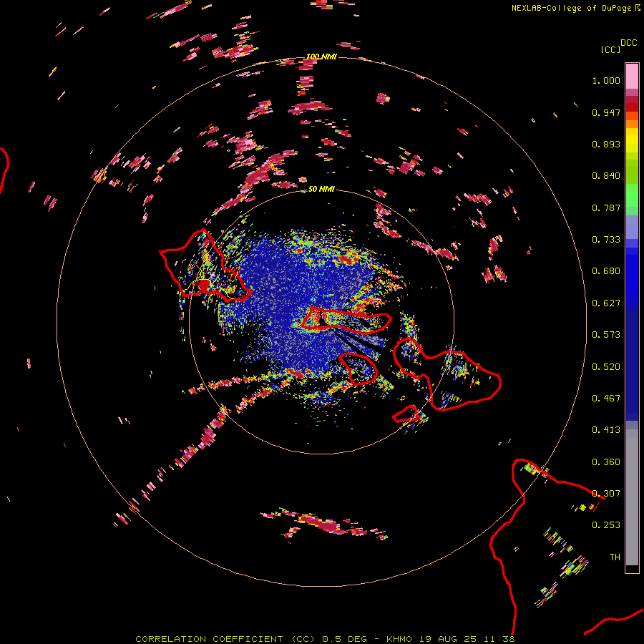Click the TH label on the scale

[615, 557]
